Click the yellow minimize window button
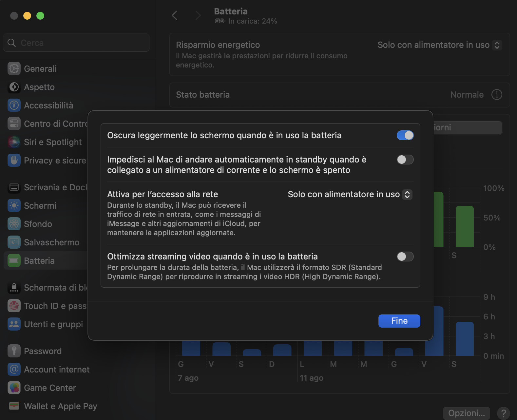This screenshot has width=517, height=420. [x=27, y=16]
